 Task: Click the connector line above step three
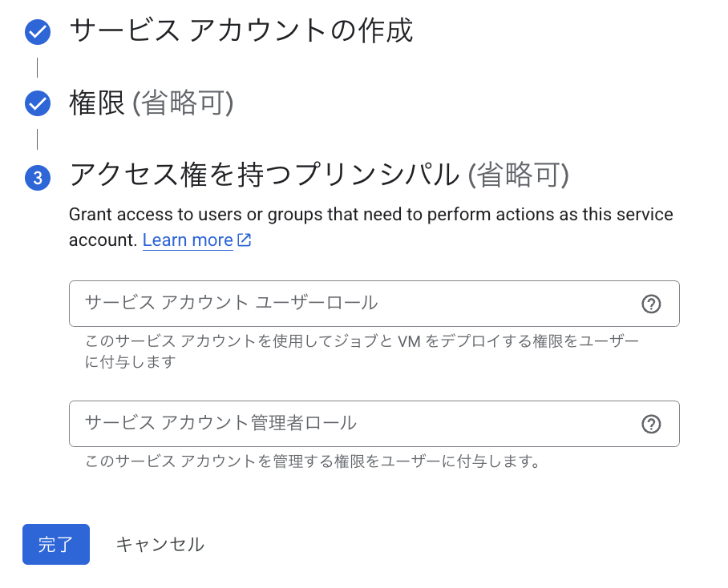(38, 139)
